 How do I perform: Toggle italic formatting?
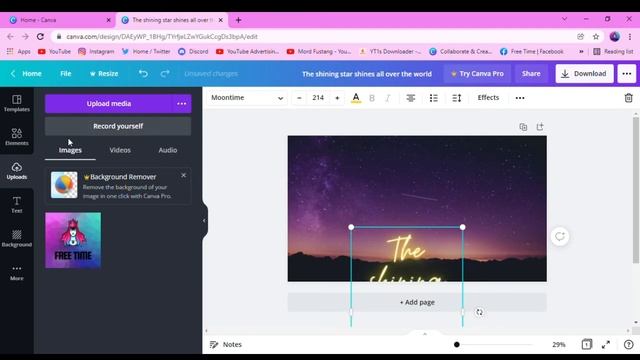click(388, 98)
